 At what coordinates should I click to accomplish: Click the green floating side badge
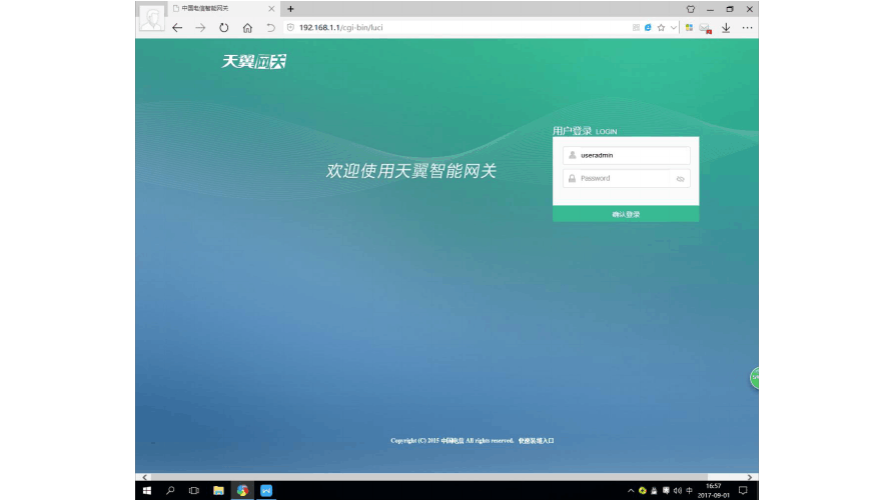click(755, 378)
